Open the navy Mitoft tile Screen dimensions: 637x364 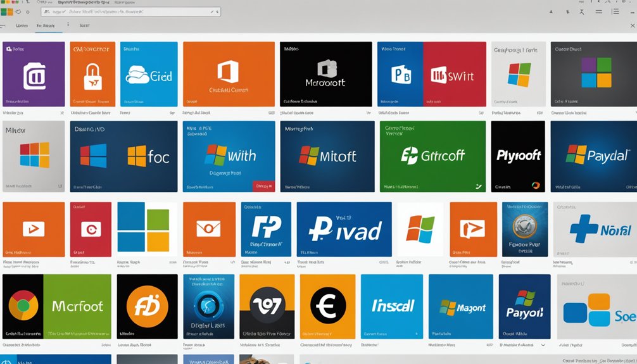point(327,156)
